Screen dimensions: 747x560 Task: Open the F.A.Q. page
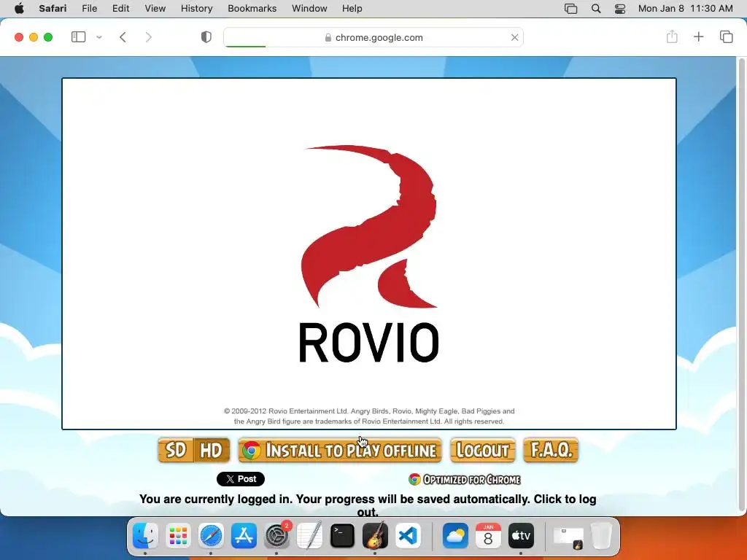551,450
